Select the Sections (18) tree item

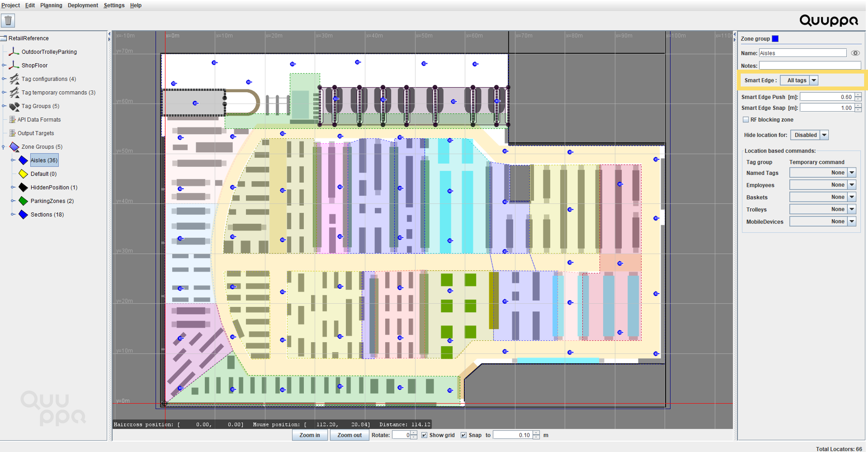point(47,215)
